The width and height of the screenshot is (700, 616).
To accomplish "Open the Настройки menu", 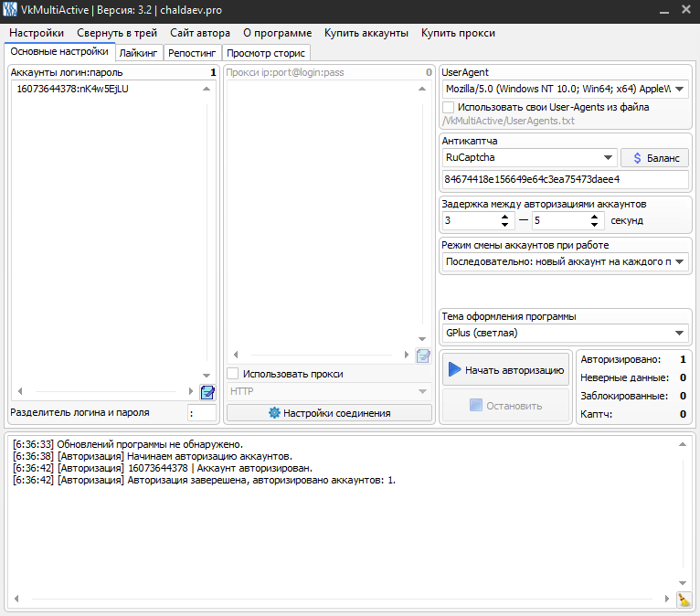I will (37, 33).
